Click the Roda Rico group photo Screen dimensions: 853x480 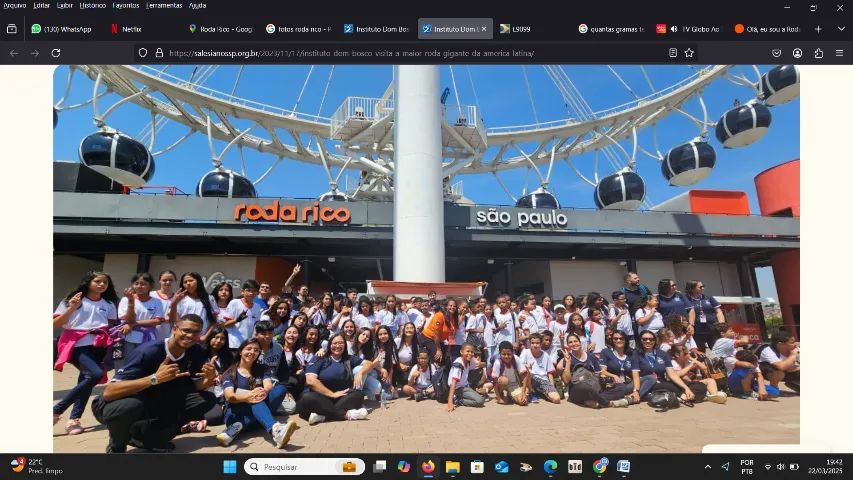426,259
